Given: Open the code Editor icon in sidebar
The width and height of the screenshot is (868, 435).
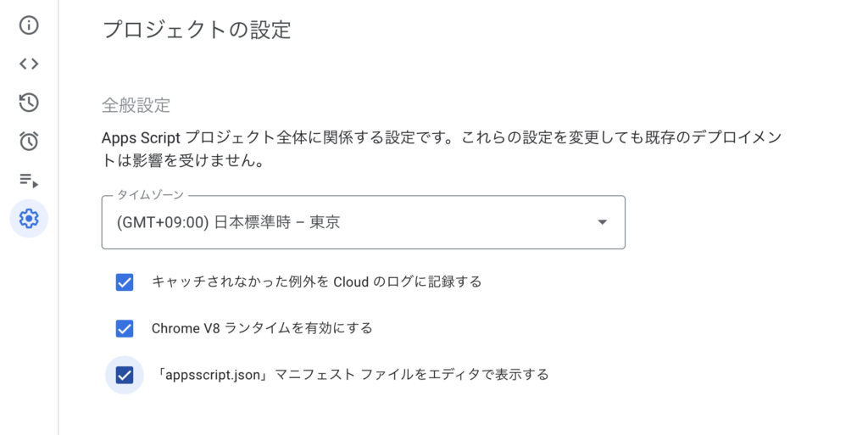Looking at the screenshot, I should [29, 64].
